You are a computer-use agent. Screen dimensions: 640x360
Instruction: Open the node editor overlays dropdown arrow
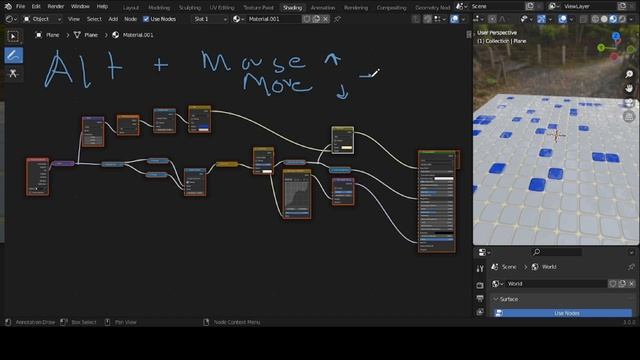click(x=463, y=19)
